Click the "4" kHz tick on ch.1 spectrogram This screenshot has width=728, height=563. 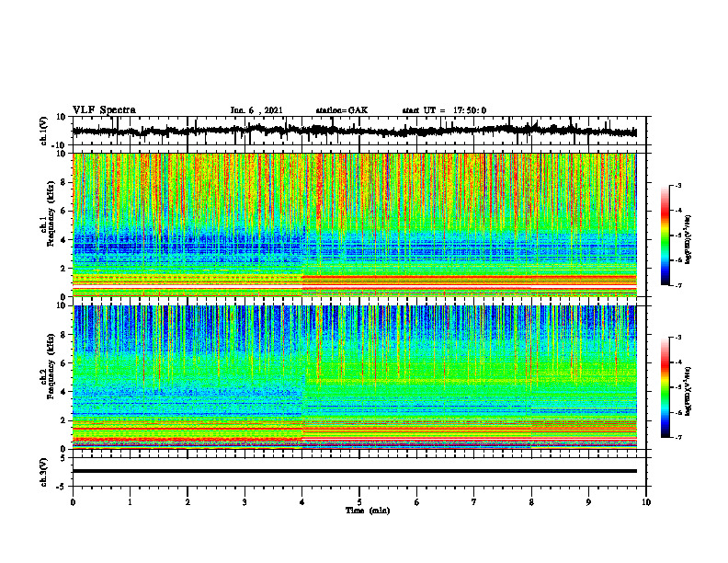click(63, 240)
